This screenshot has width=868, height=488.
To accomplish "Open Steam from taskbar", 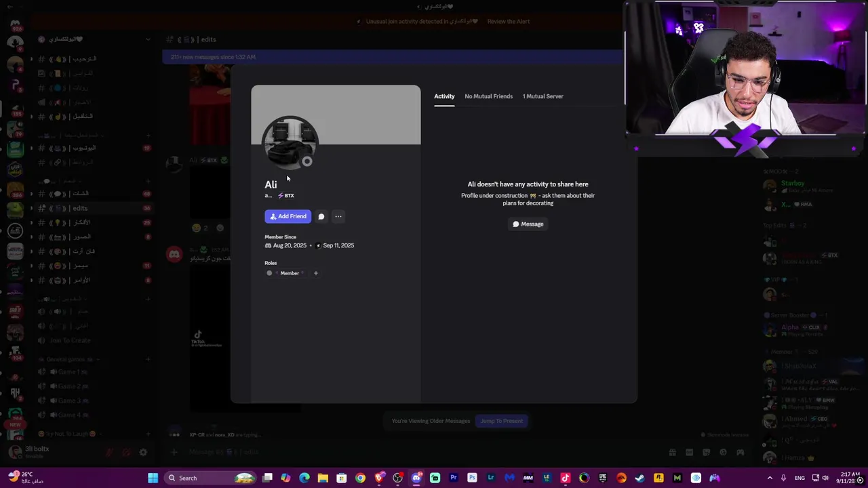I will click(639, 478).
